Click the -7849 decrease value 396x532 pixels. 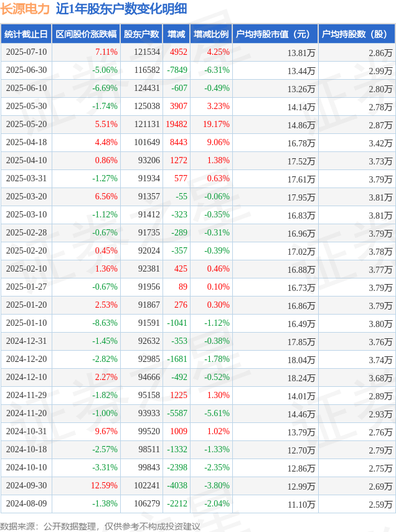177,70
